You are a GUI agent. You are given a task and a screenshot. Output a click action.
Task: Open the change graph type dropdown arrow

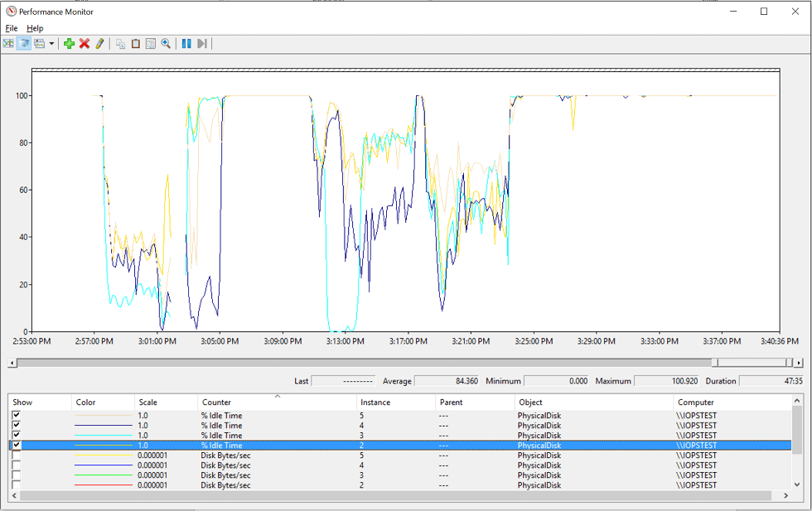52,43
